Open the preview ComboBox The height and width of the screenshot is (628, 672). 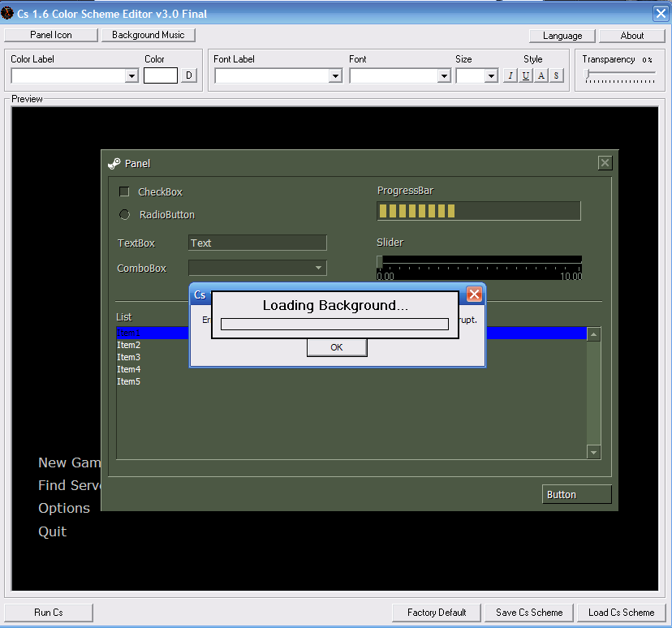coord(257,268)
